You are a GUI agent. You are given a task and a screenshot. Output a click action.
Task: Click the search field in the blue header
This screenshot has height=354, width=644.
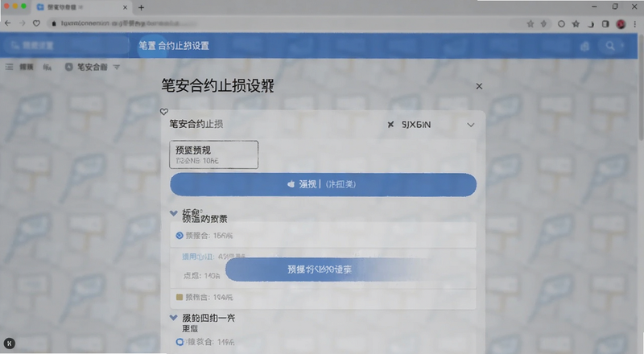[x=66, y=45]
